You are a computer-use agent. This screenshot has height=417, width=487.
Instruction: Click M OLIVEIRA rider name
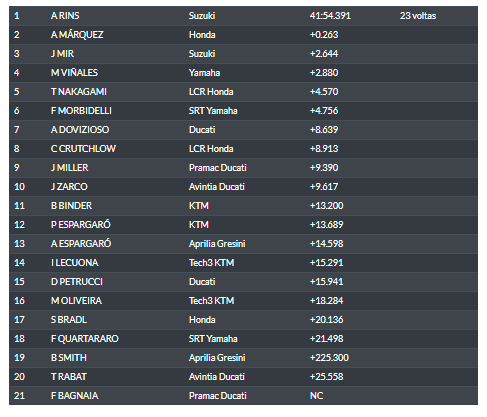pyautogui.click(x=76, y=301)
